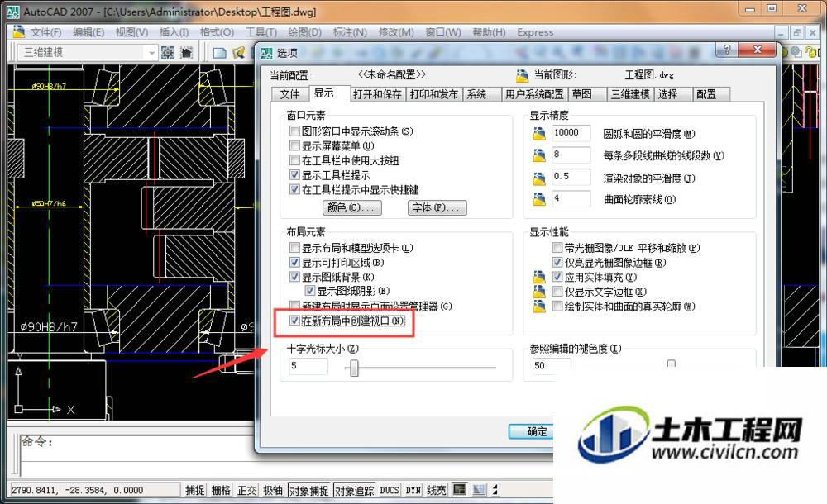Switch to the 用户系统配置 tab

[x=534, y=94]
